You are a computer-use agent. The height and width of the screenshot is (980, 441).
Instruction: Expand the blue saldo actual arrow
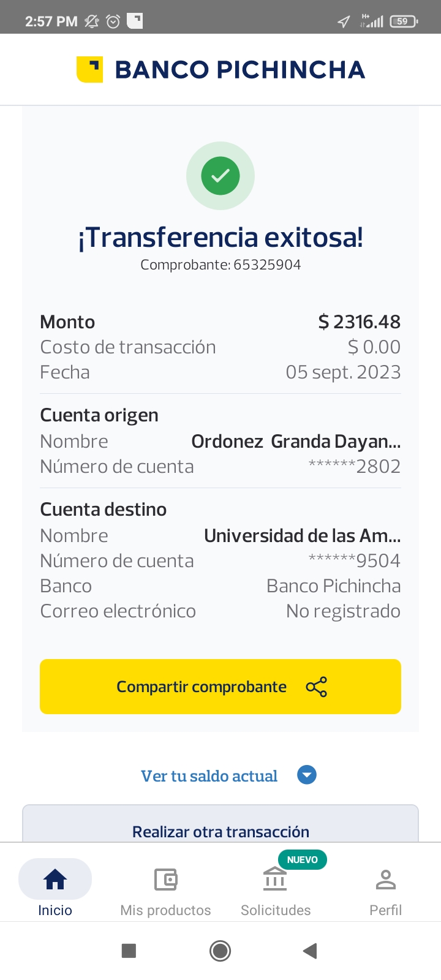pos(307,775)
